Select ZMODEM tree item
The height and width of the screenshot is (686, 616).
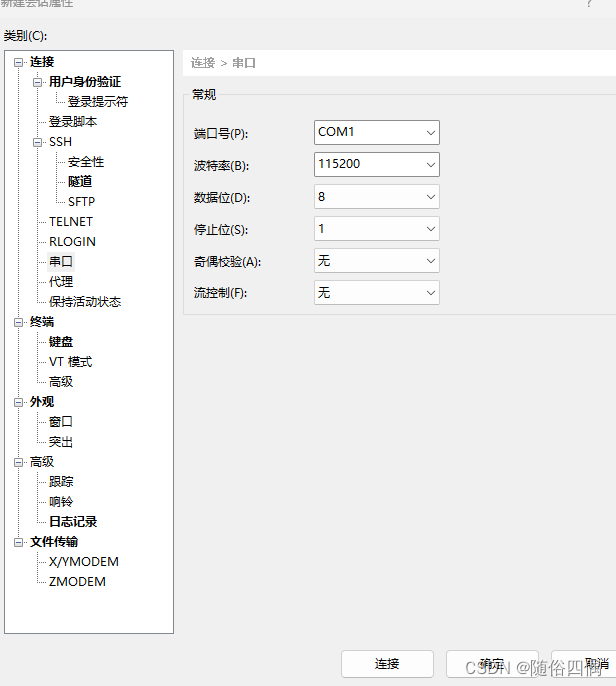[x=77, y=582]
